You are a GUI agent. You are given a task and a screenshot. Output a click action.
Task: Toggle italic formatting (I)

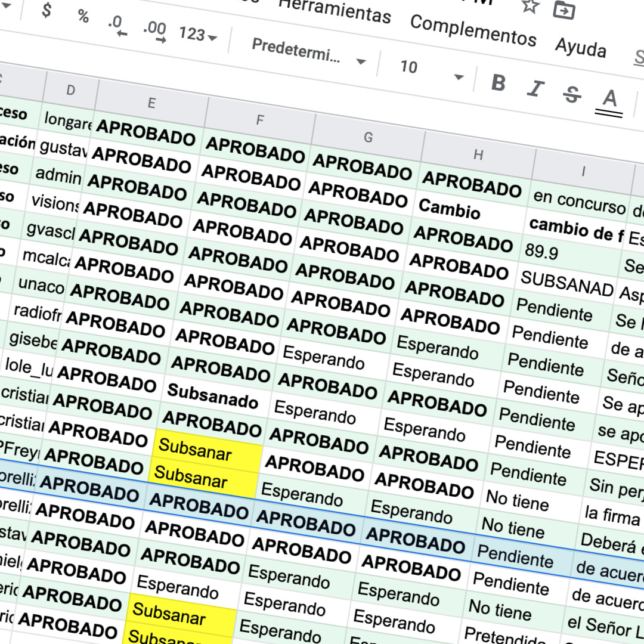click(x=535, y=89)
